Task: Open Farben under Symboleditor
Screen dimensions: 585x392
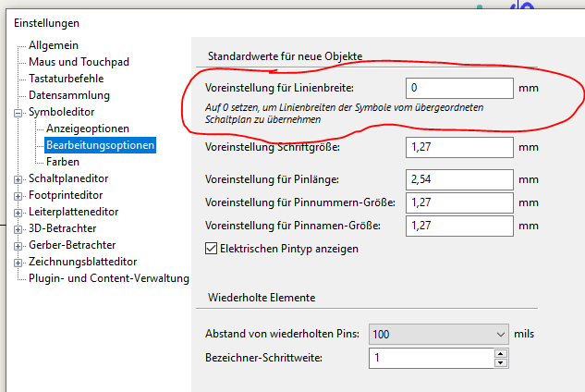Action: point(63,162)
